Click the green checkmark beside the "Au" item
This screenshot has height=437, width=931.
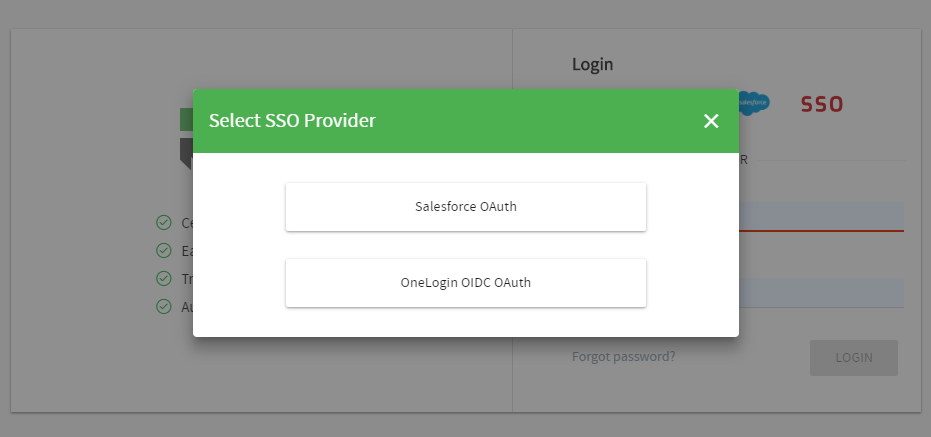tap(164, 306)
